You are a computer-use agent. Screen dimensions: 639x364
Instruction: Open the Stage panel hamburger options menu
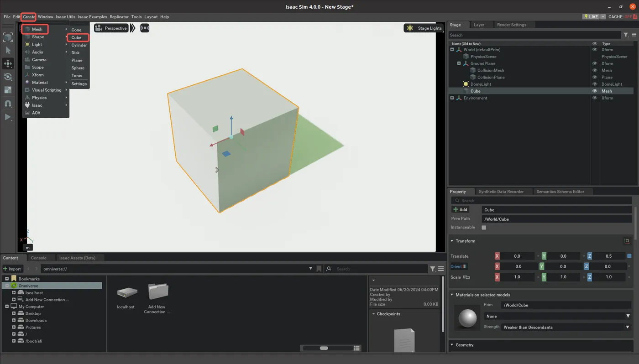634,35
